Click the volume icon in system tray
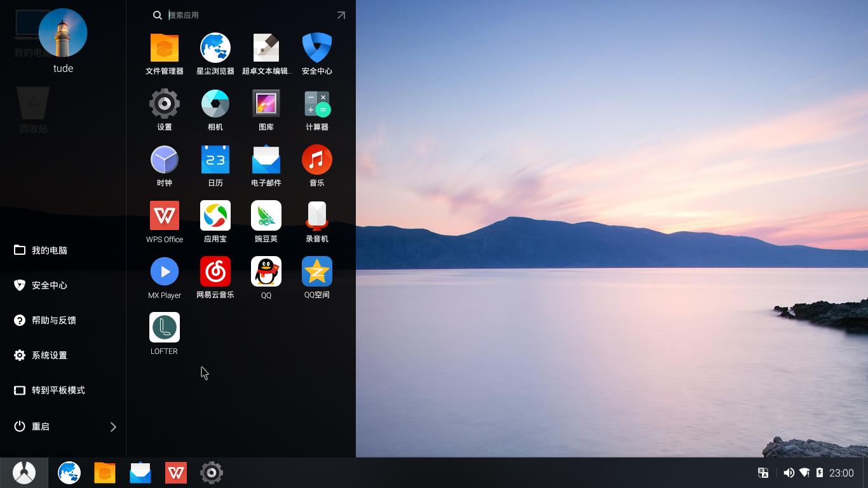This screenshot has height=488, width=868. [x=789, y=473]
